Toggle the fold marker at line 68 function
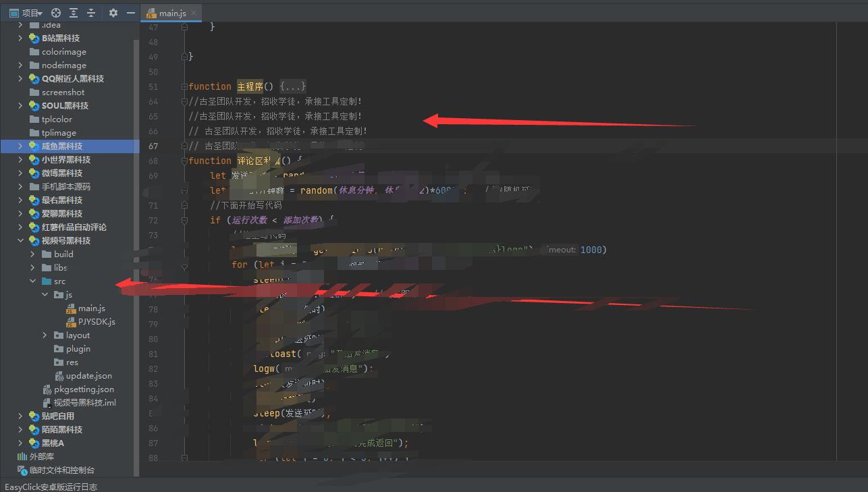 [x=184, y=161]
